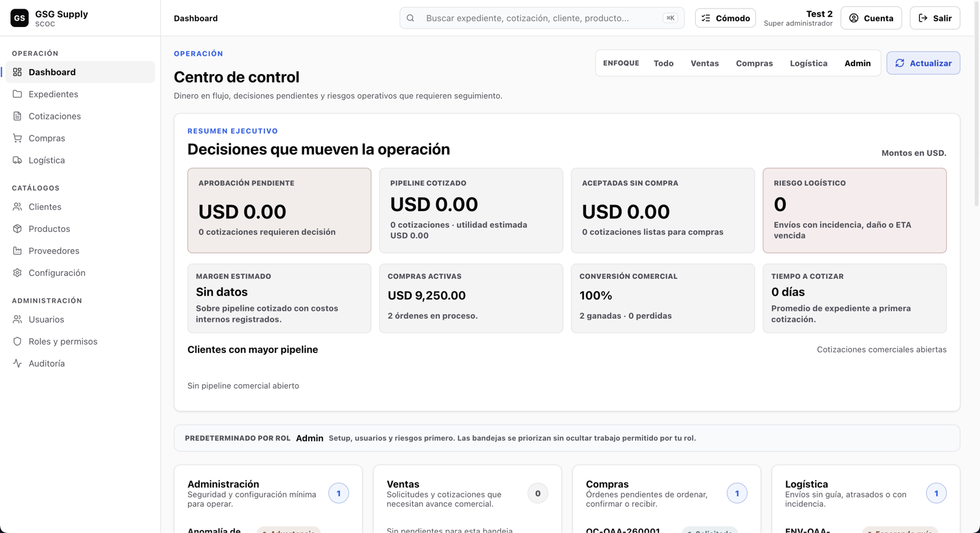This screenshot has height=533, width=980.
Task: Click the logout arrow icon on Salir
Action: coord(923,18)
